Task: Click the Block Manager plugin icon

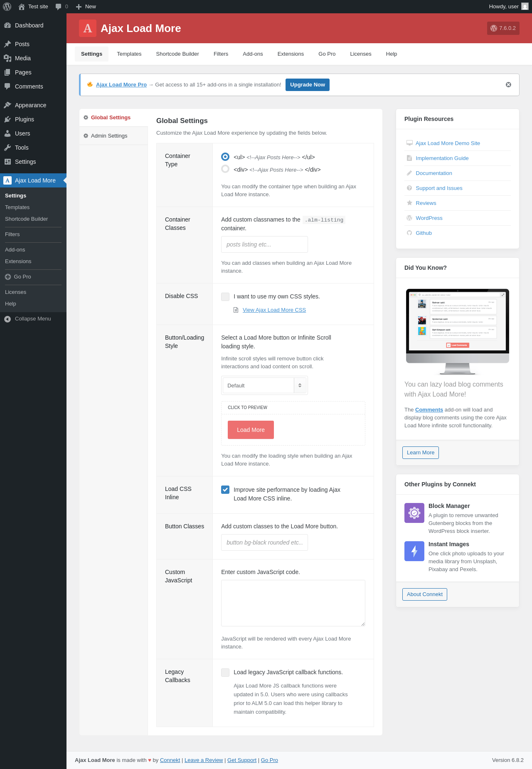Action: (414, 513)
